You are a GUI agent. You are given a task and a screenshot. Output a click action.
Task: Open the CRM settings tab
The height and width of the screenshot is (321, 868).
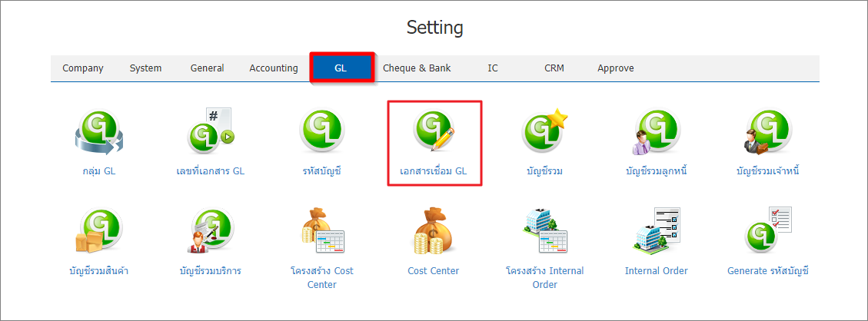pyautogui.click(x=554, y=68)
